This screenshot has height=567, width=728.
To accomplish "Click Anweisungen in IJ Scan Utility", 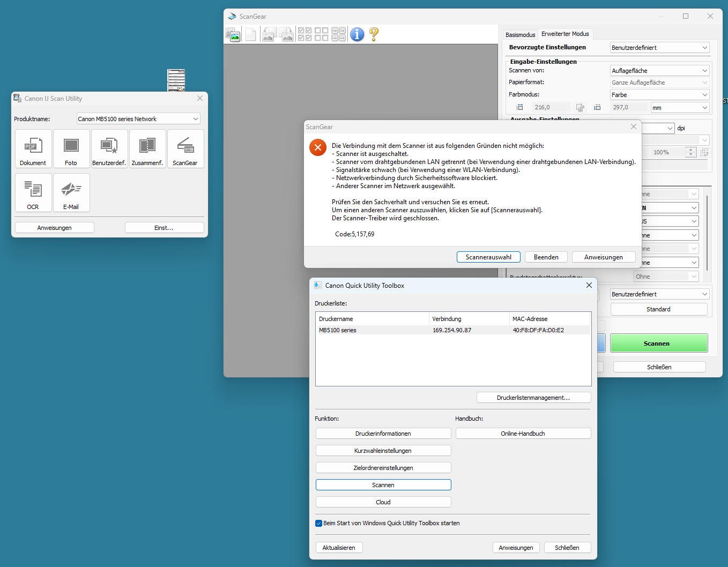I will (55, 228).
